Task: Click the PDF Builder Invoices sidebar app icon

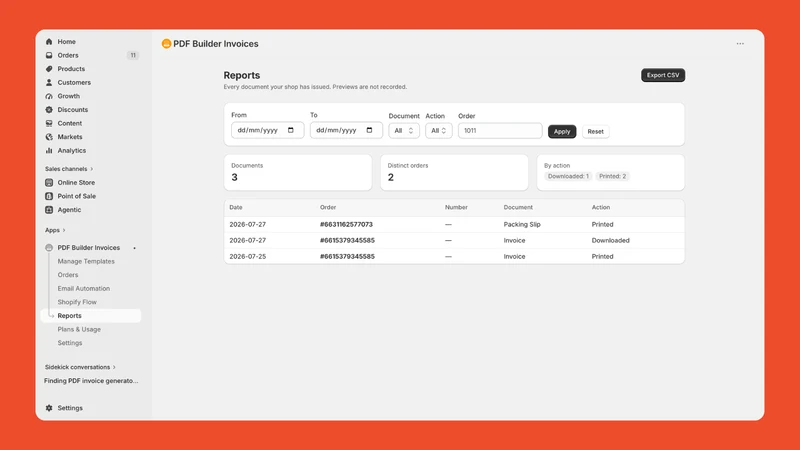Action: coord(49,247)
